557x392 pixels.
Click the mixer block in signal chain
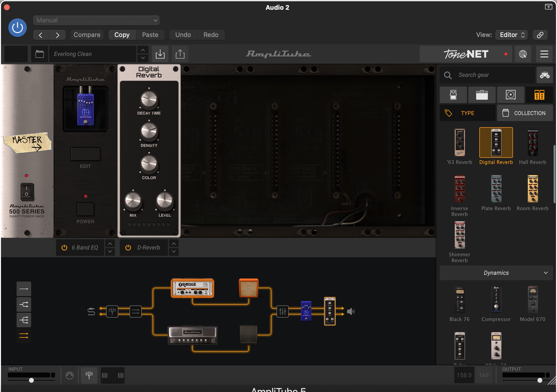pos(283,312)
